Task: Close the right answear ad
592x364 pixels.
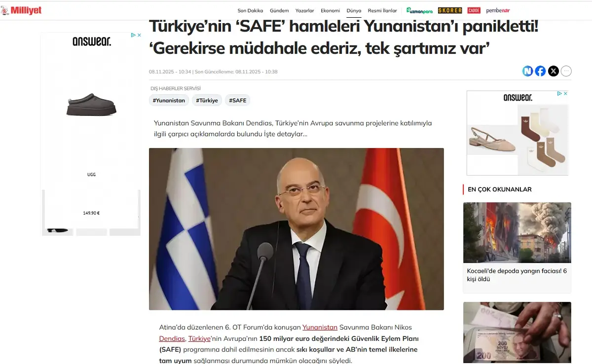Action: coord(565,93)
